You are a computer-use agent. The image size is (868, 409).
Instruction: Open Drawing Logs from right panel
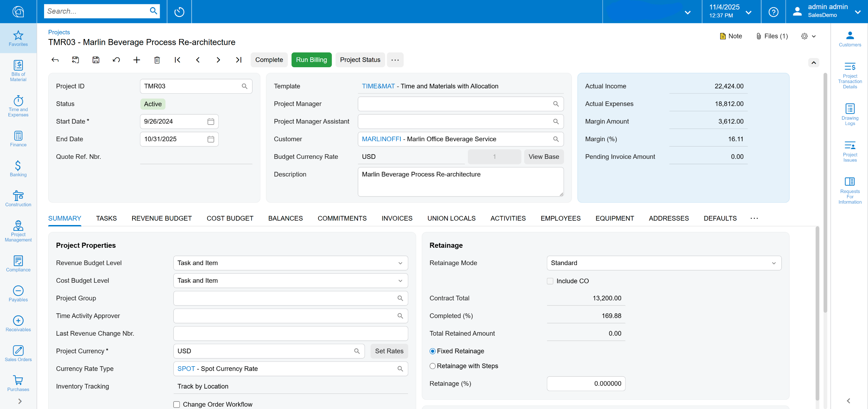coord(850,114)
